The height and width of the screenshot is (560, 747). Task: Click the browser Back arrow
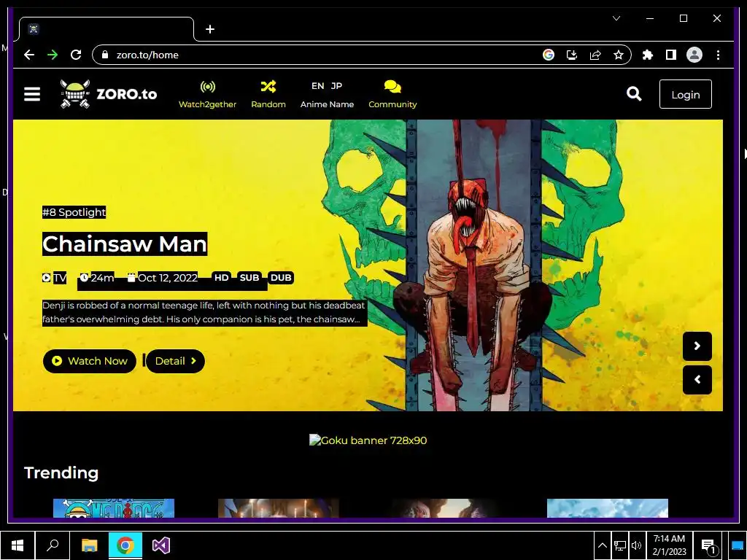pyautogui.click(x=29, y=55)
